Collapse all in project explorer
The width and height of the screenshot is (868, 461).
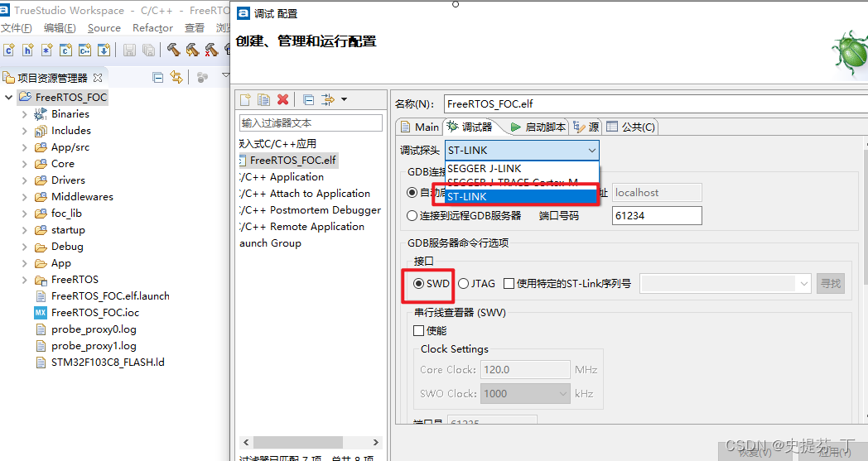[157, 78]
